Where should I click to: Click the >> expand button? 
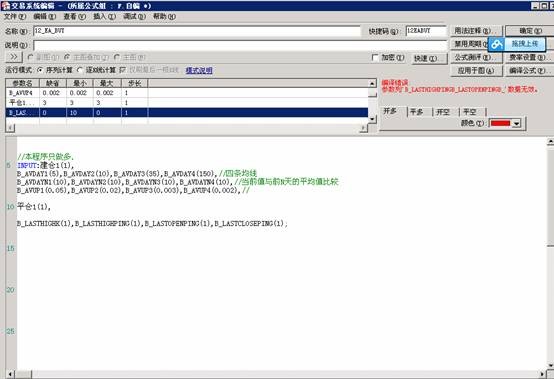(x=14, y=57)
